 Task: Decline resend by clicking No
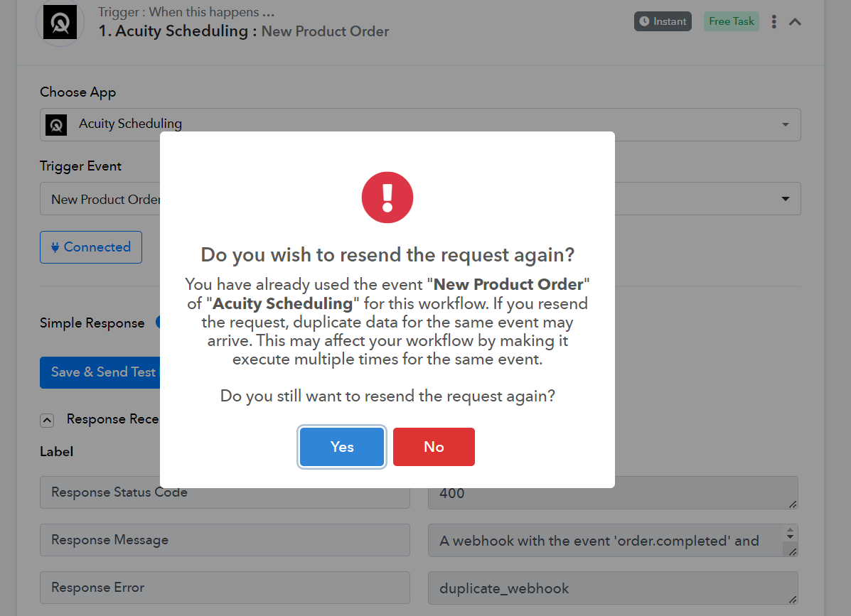coord(434,447)
